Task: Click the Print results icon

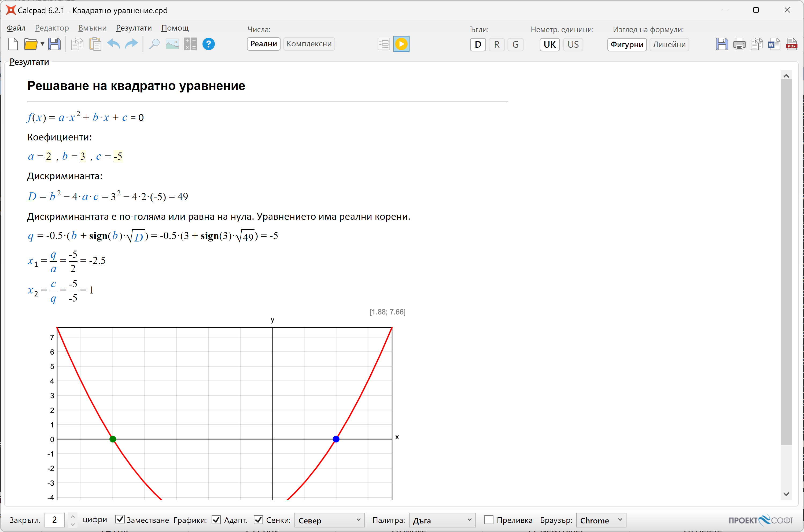Action: [x=739, y=44]
